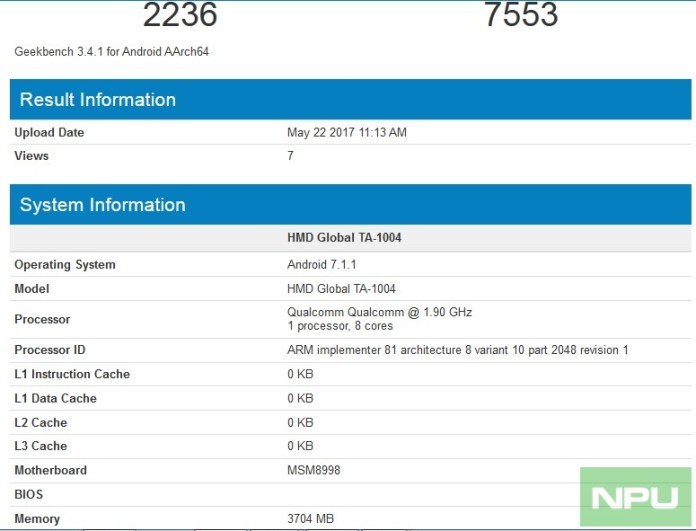Screen dimensions: 696x531
Task: Click the Geekbench 3.4.1 for Android AArch64 text
Action: (111, 52)
